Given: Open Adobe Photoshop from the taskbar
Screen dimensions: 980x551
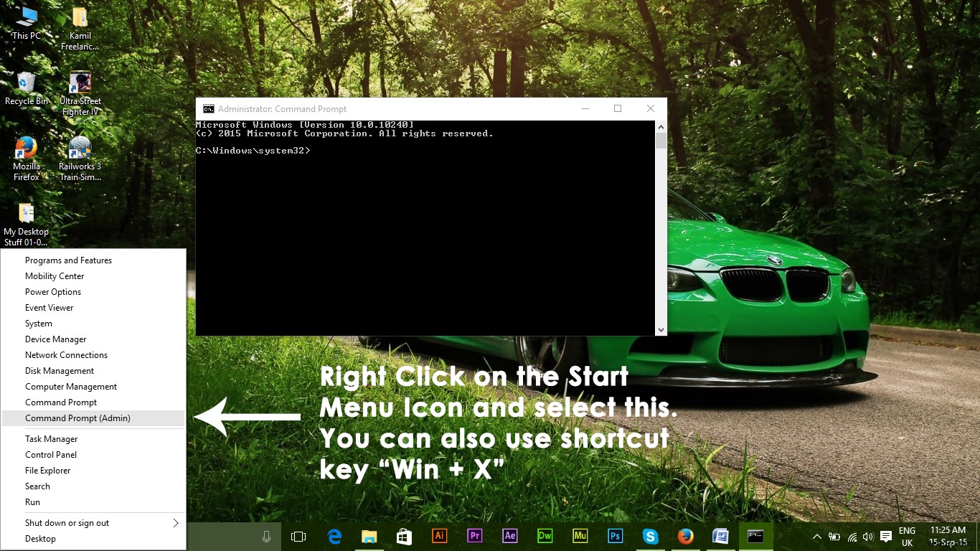Looking at the screenshot, I should click(x=615, y=536).
